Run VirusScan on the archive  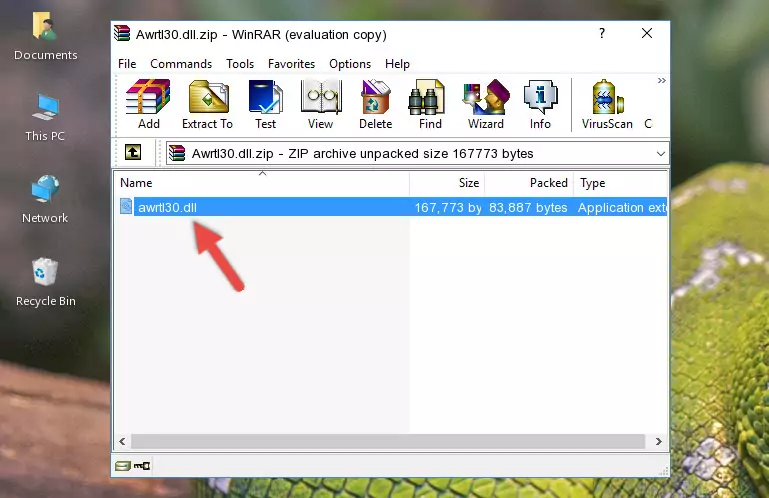coord(607,104)
